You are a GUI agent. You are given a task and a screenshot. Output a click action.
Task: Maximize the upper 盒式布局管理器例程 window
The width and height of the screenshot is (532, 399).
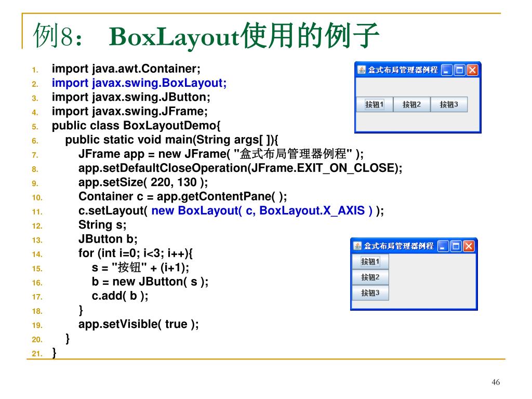coord(460,70)
